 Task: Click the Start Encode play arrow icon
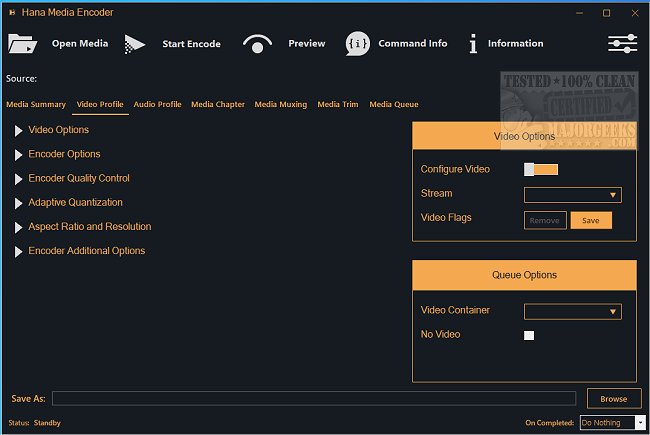tap(134, 44)
